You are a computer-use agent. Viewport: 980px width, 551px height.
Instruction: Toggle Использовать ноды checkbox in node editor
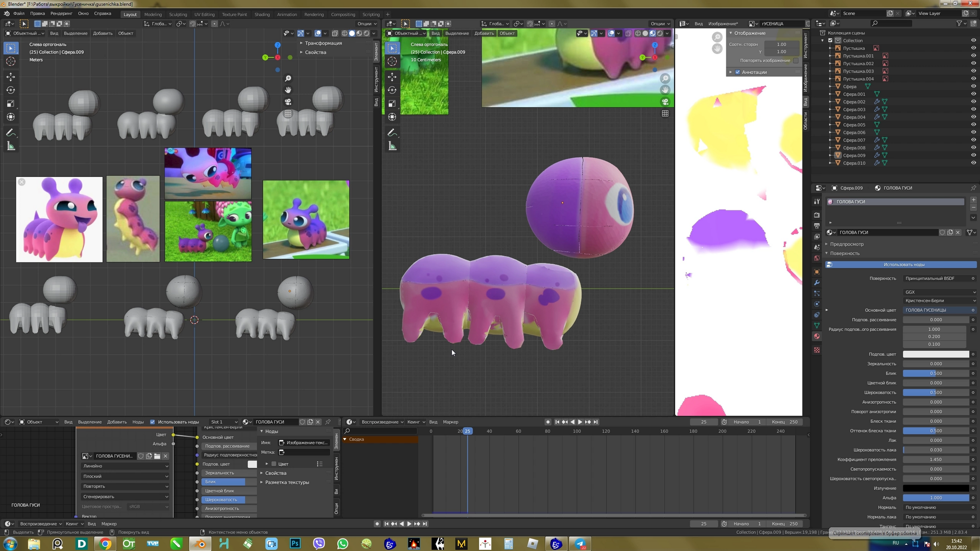[153, 422]
